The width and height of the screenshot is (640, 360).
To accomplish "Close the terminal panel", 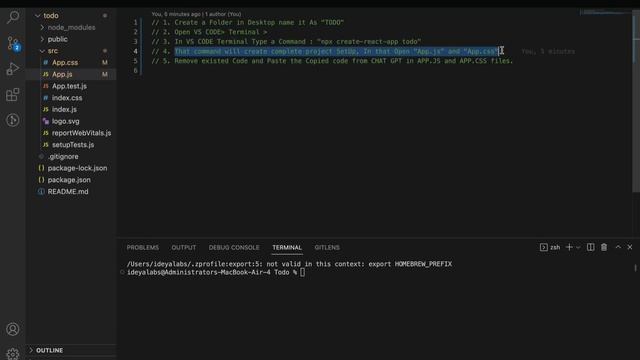I will tap(630, 247).
